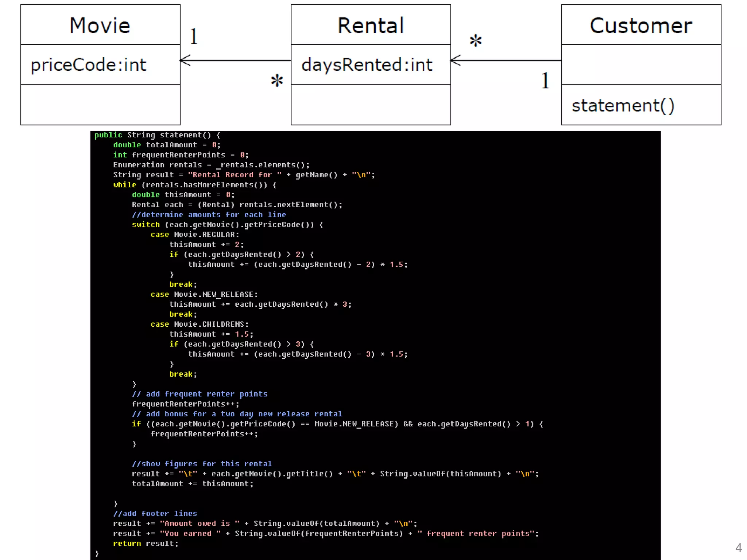The width and height of the screenshot is (747, 560).
Task: Click the 'case Movie.CHILDRENS:' line
Action: (x=200, y=324)
